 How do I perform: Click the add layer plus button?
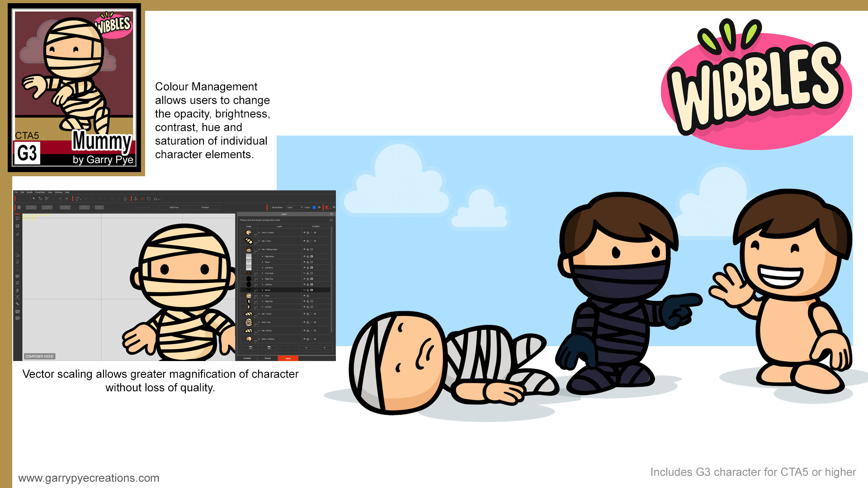click(306, 347)
